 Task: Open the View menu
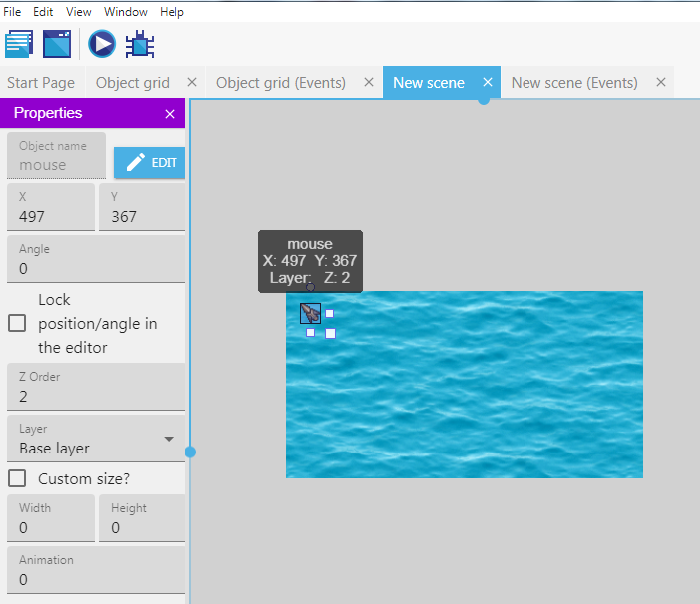point(79,12)
